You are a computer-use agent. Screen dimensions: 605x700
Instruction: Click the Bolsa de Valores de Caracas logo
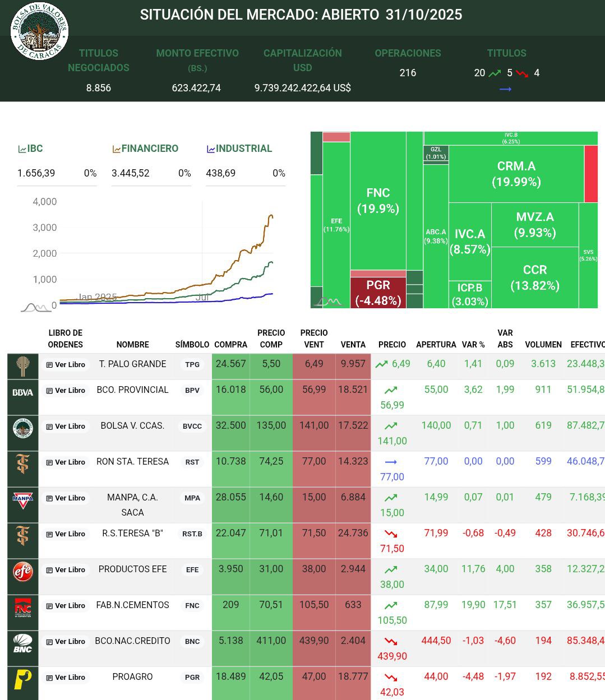pyautogui.click(x=39, y=31)
